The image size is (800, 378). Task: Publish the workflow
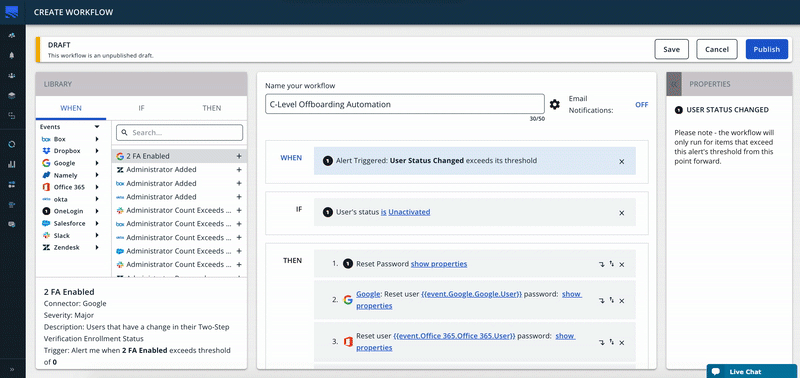coord(767,49)
